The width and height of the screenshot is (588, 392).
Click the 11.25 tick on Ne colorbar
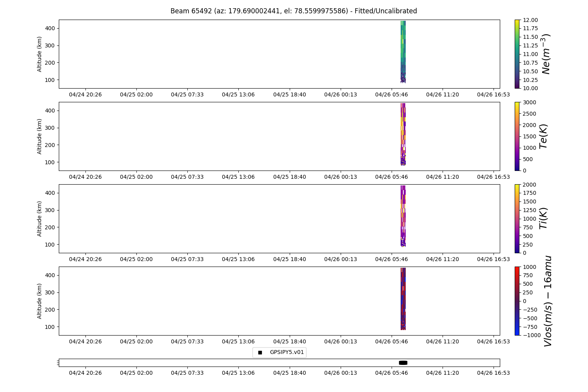(x=530, y=45)
